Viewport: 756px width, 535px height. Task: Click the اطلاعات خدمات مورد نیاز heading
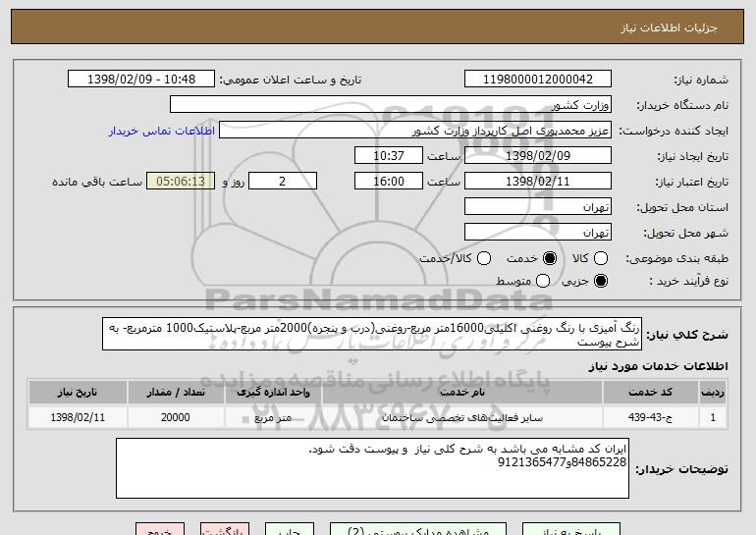click(x=658, y=366)
